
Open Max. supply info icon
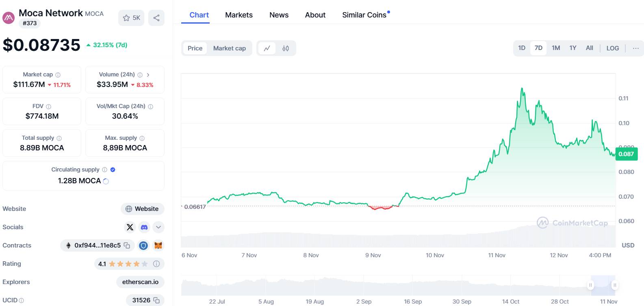[142, 138]
